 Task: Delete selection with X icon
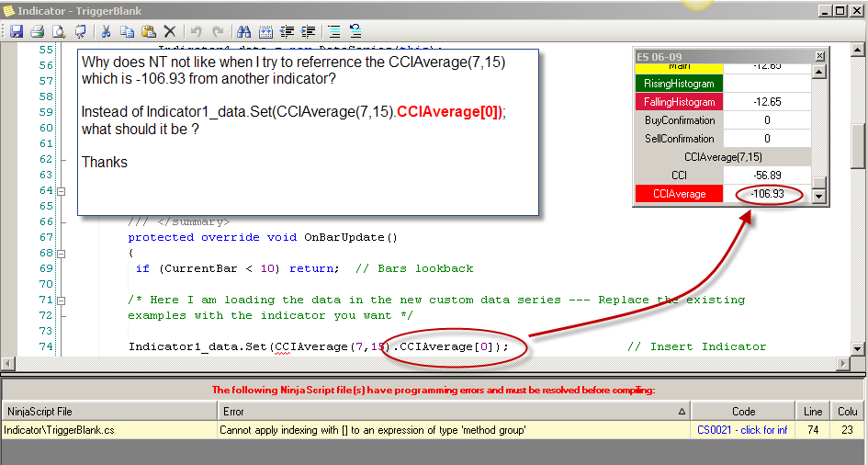pos(170,31)
